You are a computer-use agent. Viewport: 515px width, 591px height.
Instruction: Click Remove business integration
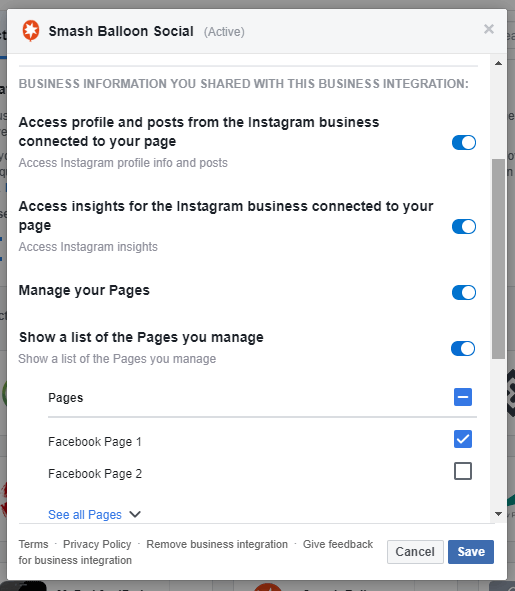tap(217, 544)
